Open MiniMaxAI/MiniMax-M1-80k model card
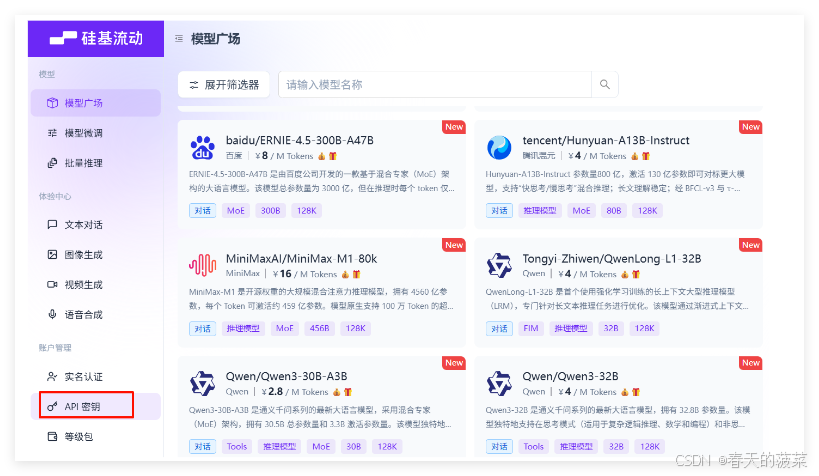 click(x=321, y=293)
